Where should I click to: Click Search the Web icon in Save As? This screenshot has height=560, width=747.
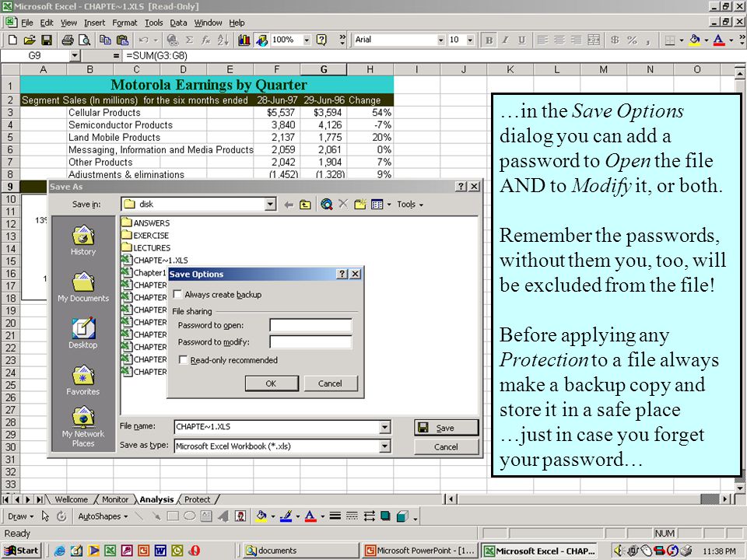[x=326, y=205]
